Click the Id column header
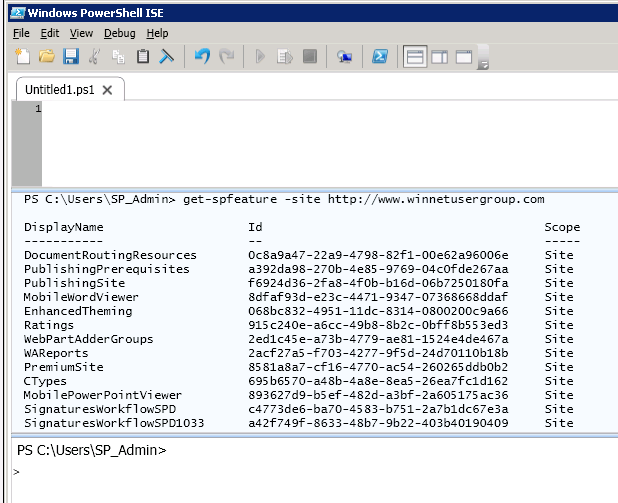Viewport: 618px width, 503px height. click(255, 227)
